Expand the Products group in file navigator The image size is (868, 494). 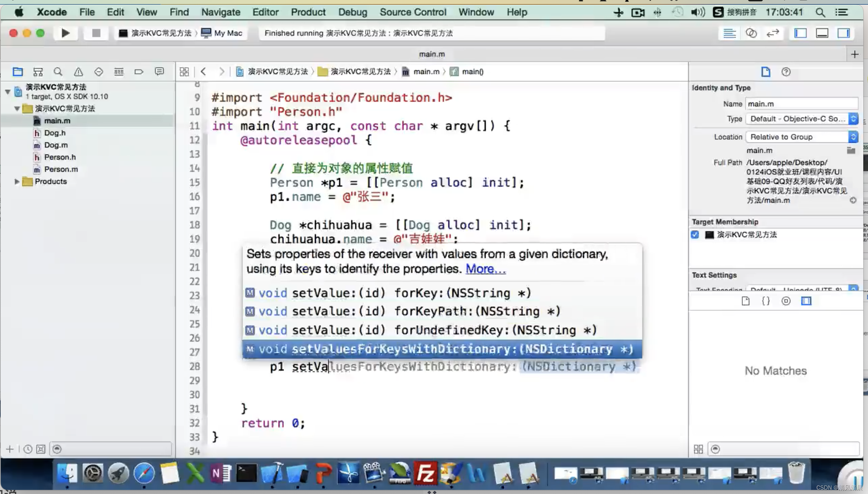pyautogui.click(x=17, y=181)
